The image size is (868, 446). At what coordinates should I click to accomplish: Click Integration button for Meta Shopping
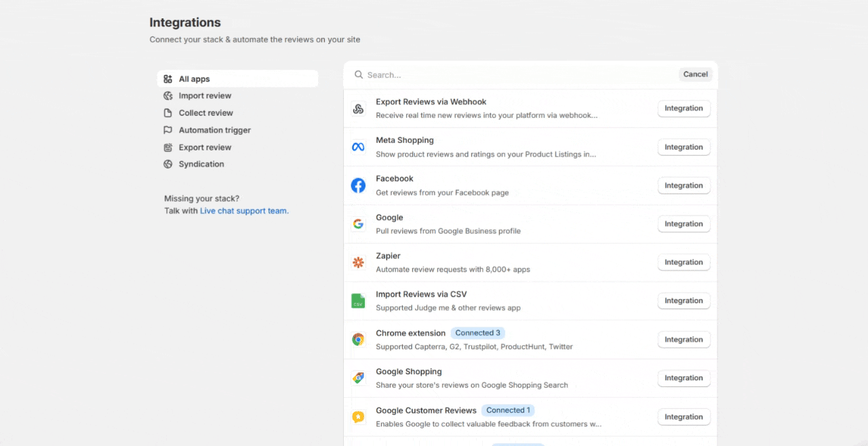[x=684, y=147]
